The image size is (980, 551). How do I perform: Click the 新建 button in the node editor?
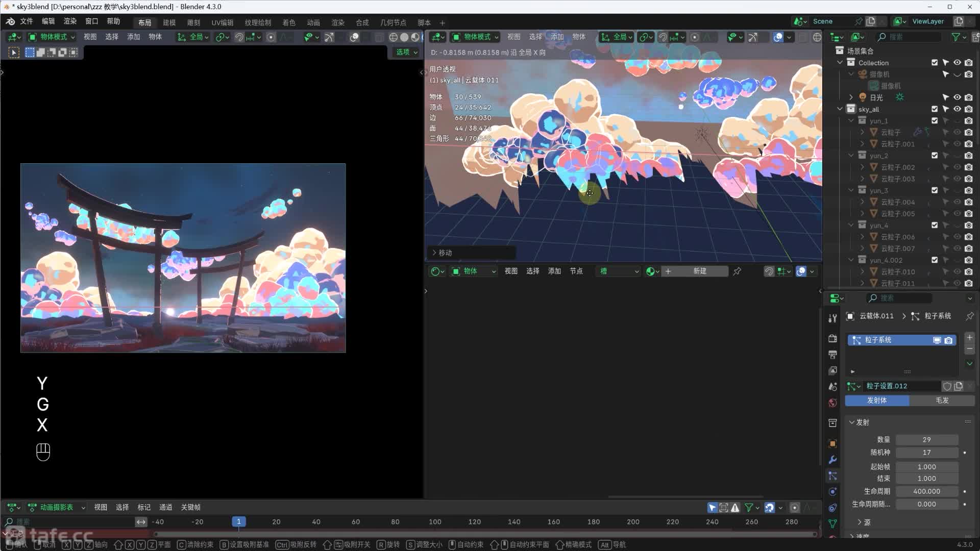pos(699,271)
